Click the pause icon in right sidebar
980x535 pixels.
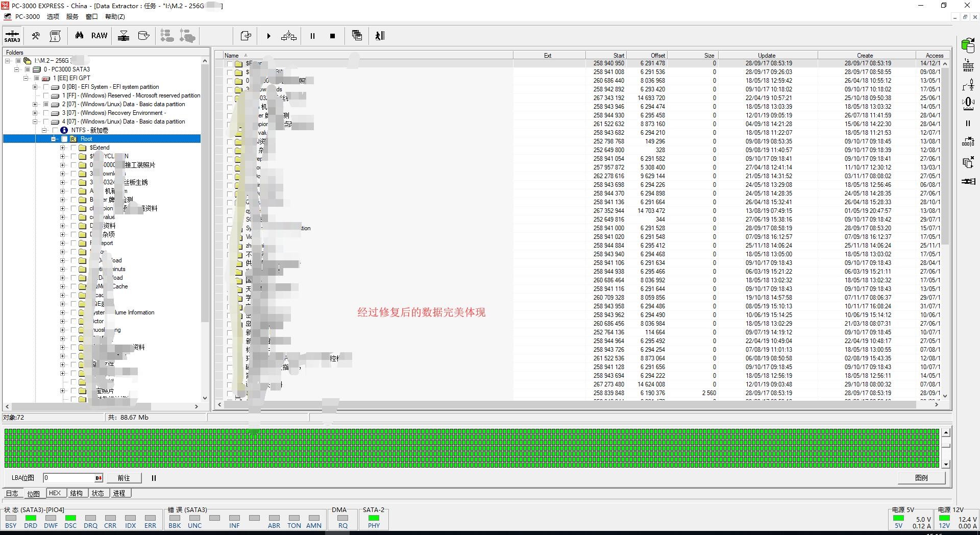[x=968, y=124]
